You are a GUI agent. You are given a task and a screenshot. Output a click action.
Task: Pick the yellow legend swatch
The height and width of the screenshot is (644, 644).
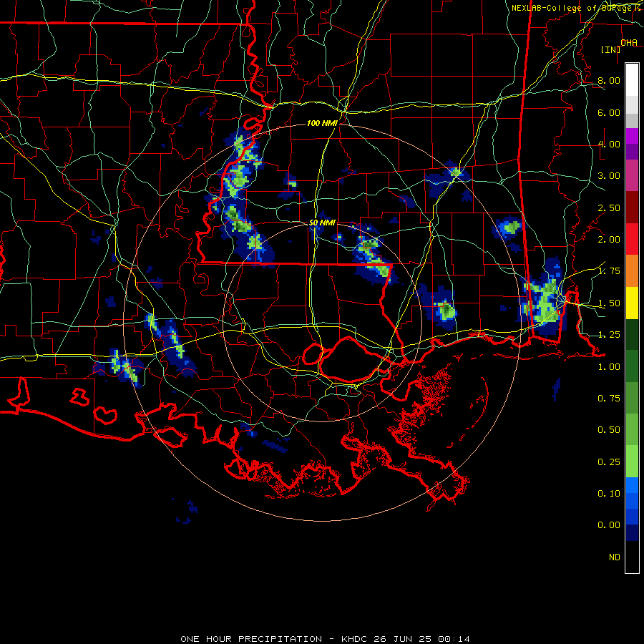(632, 303)
